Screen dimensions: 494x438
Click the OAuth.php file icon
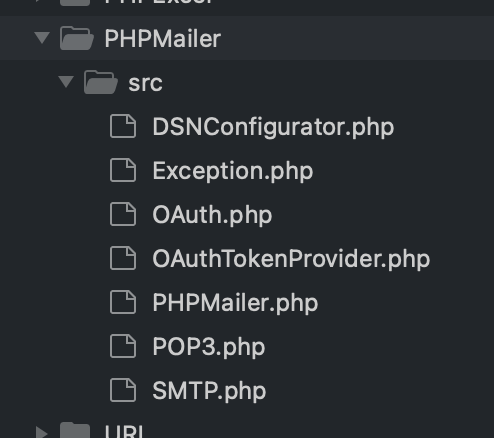(x=123, y=214)
